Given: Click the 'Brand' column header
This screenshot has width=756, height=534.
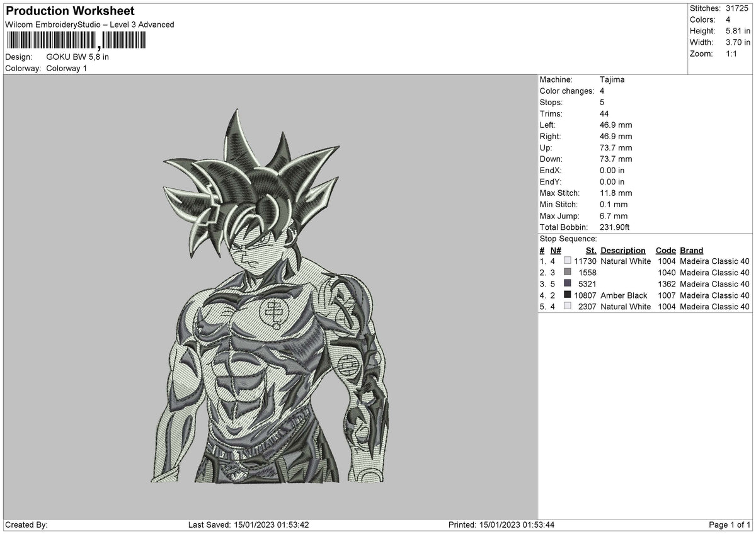Looking at the screenshot, I should click(692, 250).
